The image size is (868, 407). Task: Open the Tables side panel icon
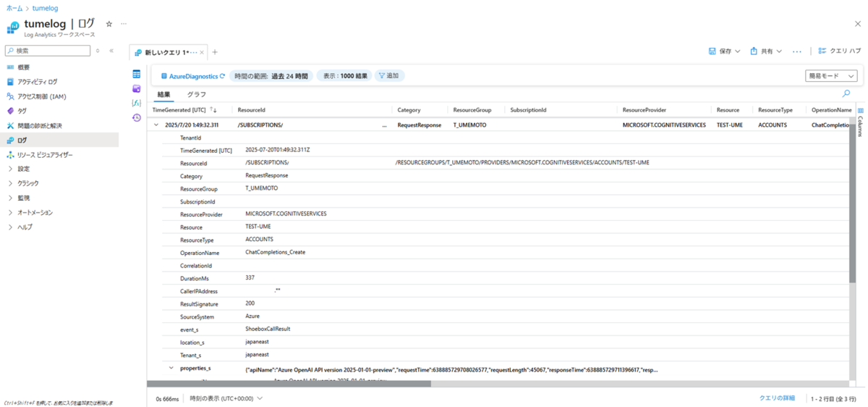[136, 74]
